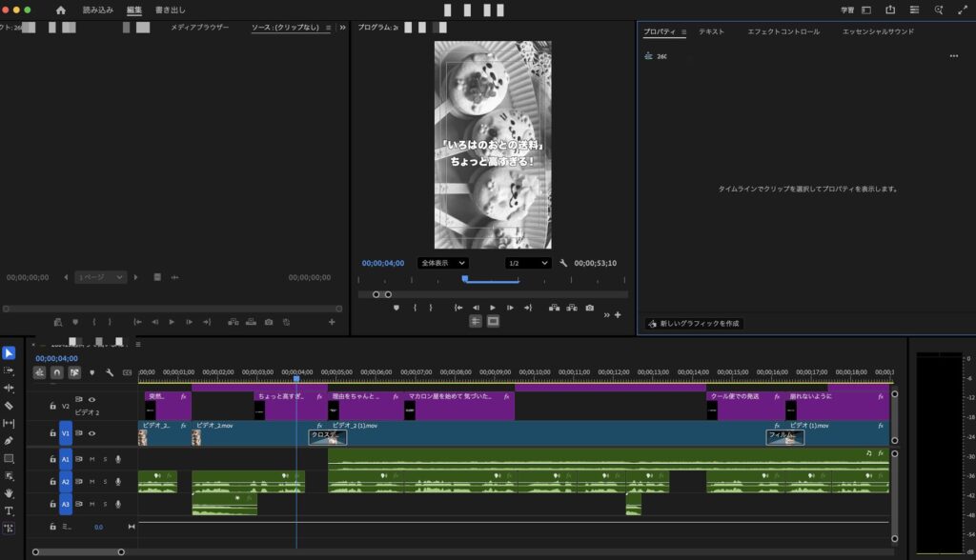Hide the V2 track using the eye toggle
The width and height of the screenshot is (976, 560).
(x=92, y=400)
